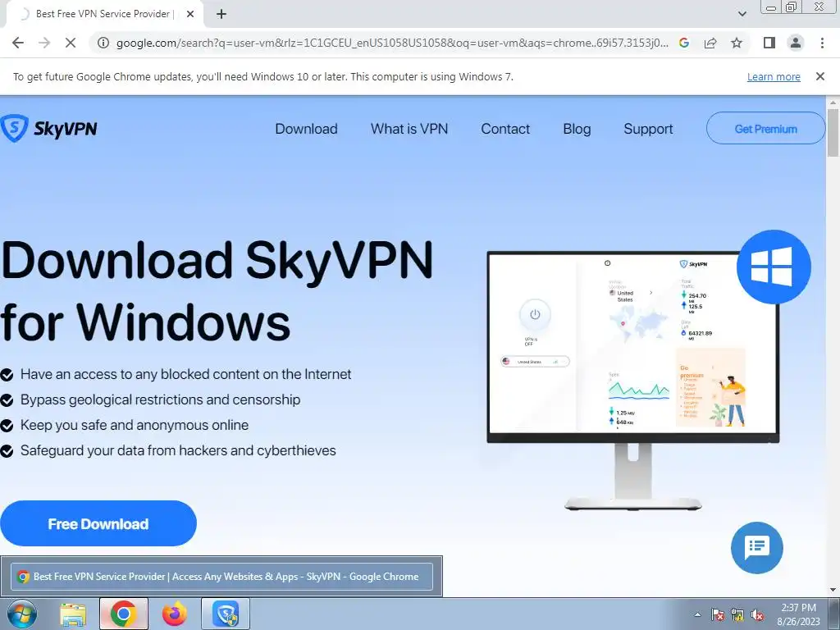Click 'Safeguard your data from hackers' text
Viewport: 840px width, 630px height.
(178, 450)
